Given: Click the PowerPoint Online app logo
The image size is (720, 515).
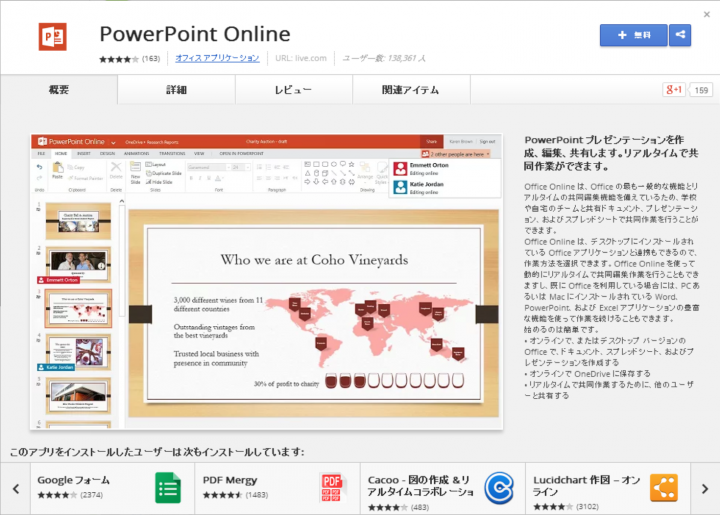Looking at the screenshot, I should point(52,36).
